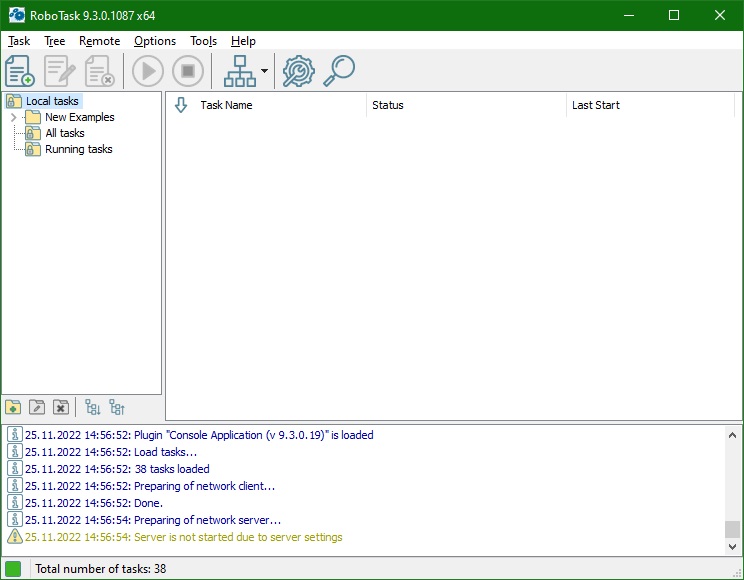
Task: Click the New Task toolbar icon
Action: pyautogui.click(x=20, y=71)
